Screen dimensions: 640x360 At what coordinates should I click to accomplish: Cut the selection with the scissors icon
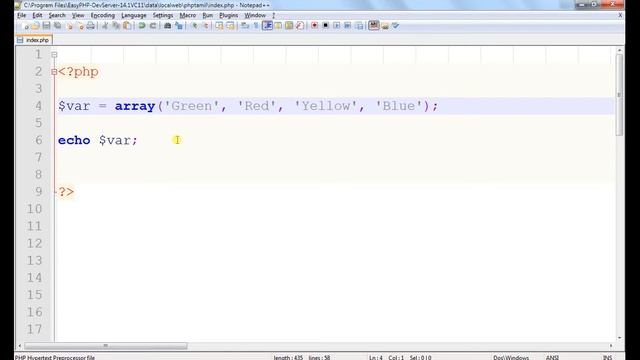[104, 26]
